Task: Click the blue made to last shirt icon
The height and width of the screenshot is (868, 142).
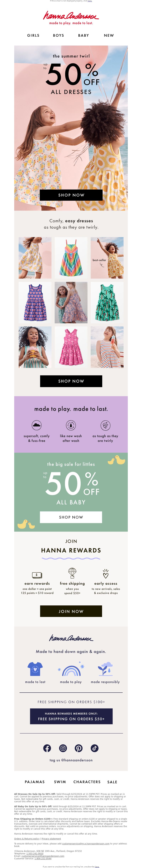Action: tap(35, 669)
